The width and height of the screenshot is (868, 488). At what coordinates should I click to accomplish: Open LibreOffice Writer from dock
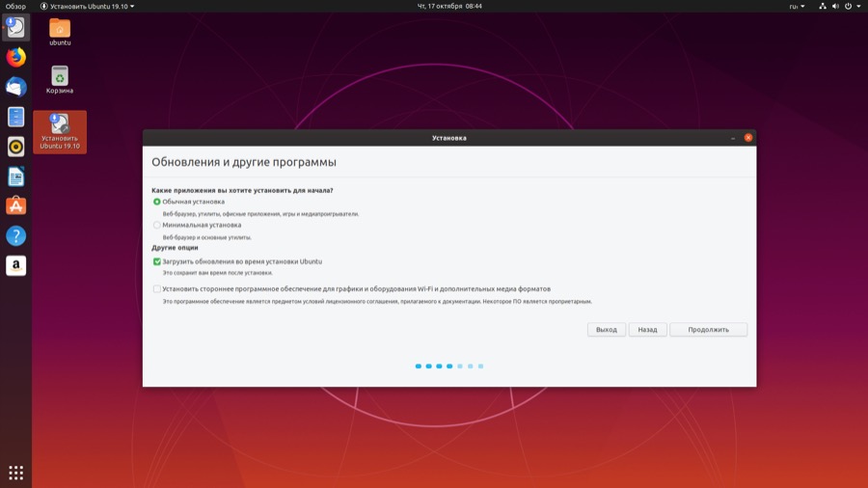[x=15, y=176]
